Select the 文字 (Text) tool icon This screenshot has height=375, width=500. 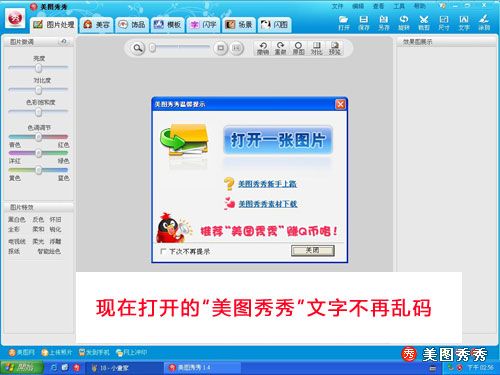click(x=464, y=20)
